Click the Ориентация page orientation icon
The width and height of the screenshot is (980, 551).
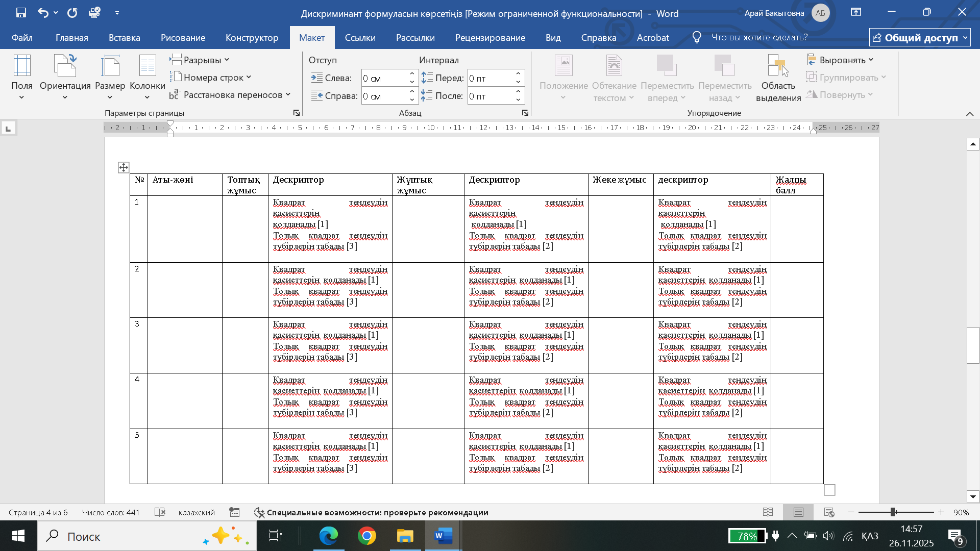tap(65, 66)
